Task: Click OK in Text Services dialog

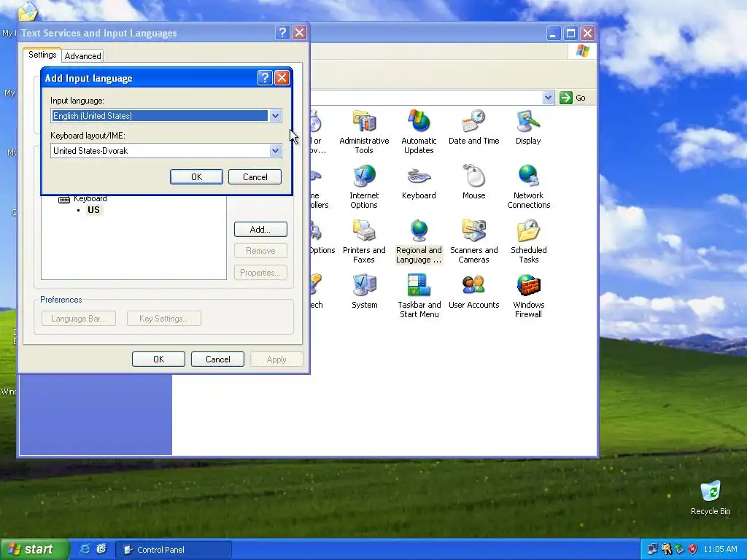Action: 158,359
